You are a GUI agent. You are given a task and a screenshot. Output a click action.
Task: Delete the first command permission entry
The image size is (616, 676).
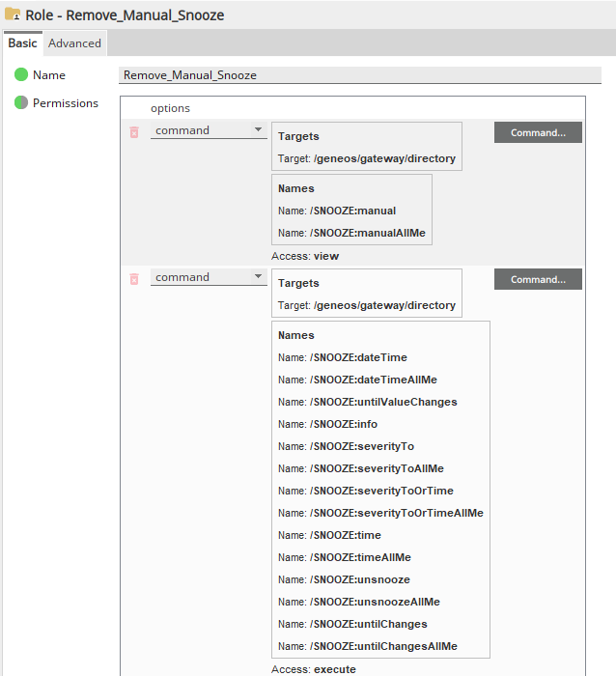pyautogui.click(x=134, y=132)
